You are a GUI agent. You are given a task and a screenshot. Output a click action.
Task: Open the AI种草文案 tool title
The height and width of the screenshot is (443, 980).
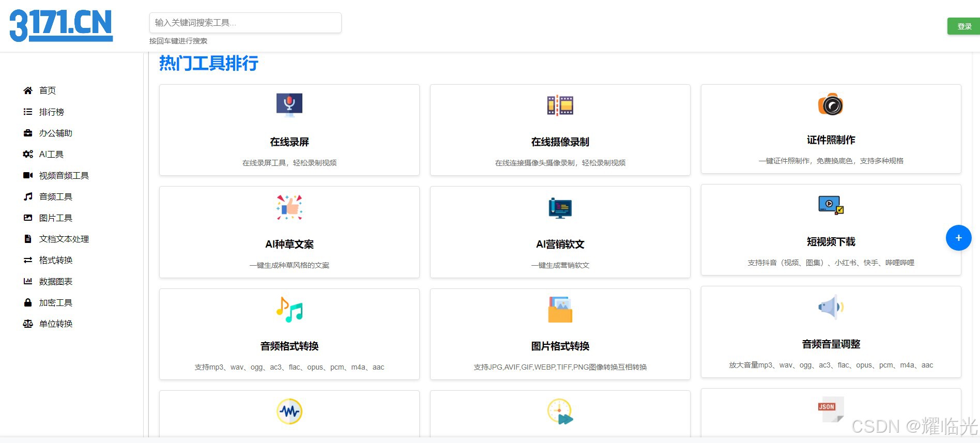(x=289, y=244)
